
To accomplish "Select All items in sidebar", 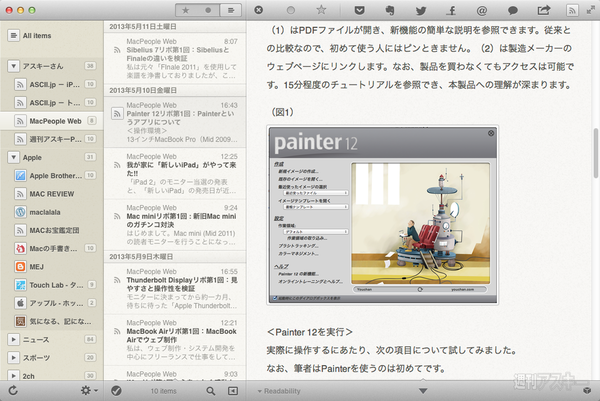I will [x=52, y=36].
